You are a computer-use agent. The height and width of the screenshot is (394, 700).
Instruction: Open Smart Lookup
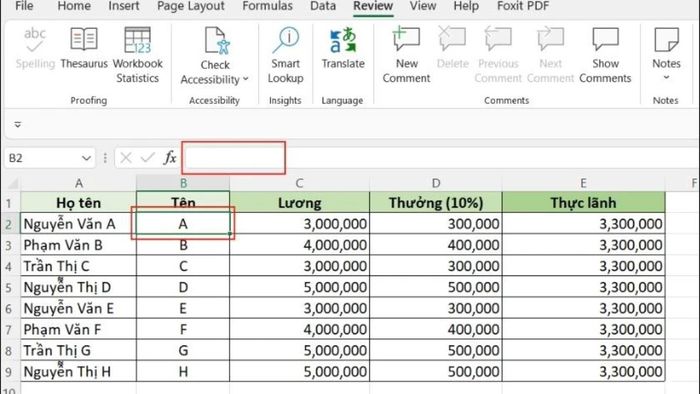click(286, 55)
